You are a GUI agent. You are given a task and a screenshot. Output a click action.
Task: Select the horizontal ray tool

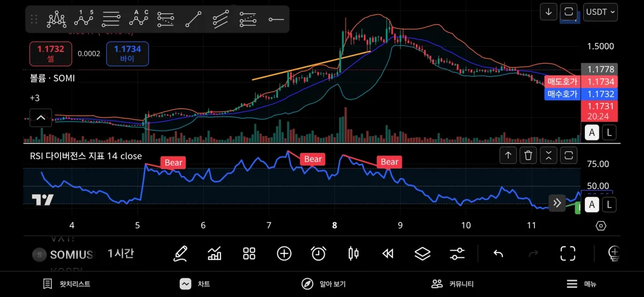coord(276,20)
